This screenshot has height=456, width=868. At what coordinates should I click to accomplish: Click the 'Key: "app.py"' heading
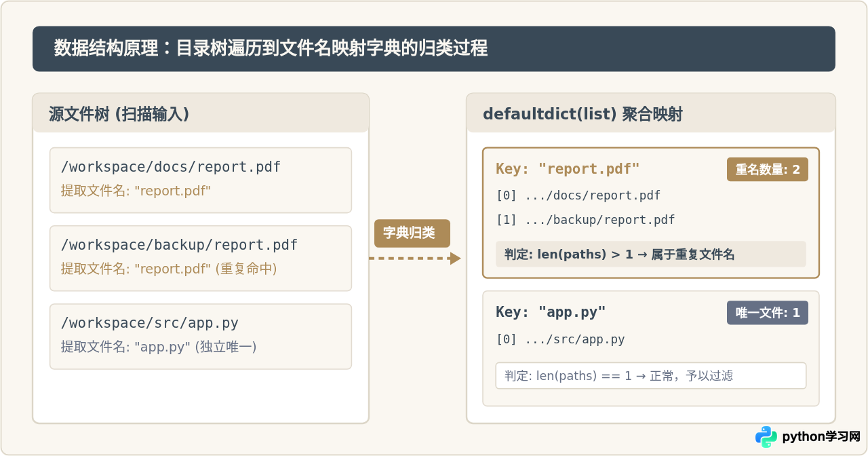click(x=551, y=312)
